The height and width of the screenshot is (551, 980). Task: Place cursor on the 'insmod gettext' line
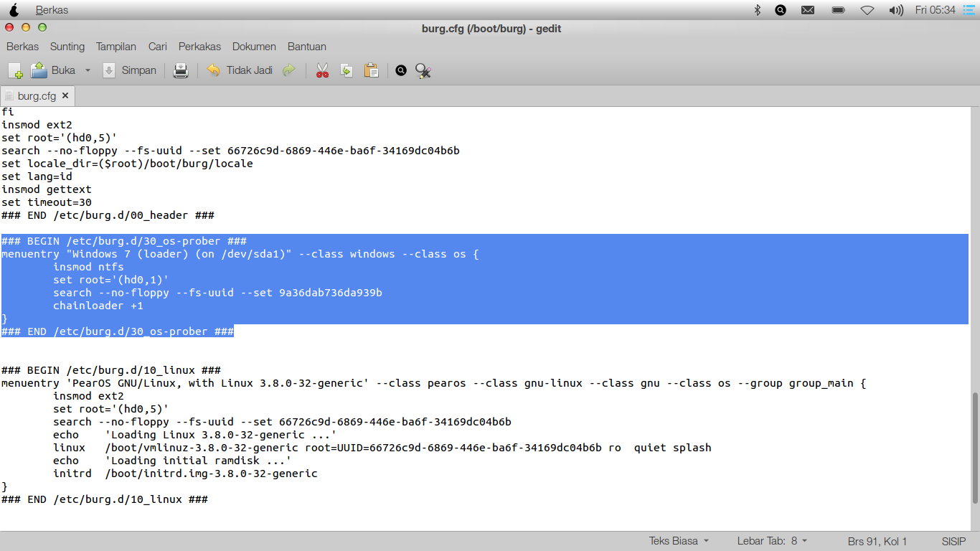(x=47, y=189)
